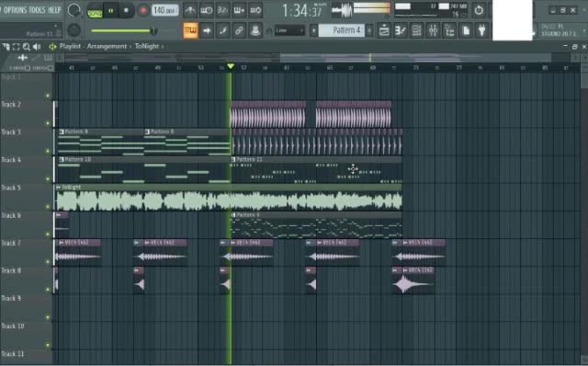Select the Track 4 header
The width and height of the screenshot is (588, 366).
(27, 169)
